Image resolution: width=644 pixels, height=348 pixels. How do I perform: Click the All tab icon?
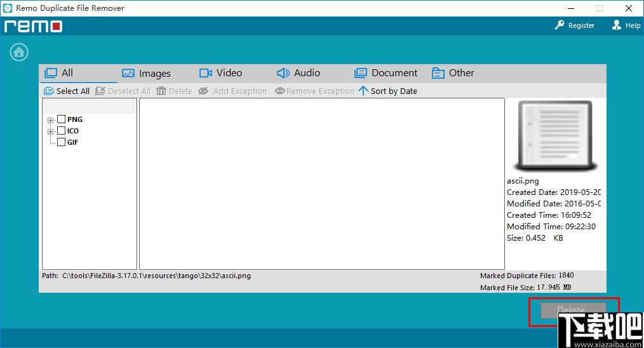pos(51,73)
